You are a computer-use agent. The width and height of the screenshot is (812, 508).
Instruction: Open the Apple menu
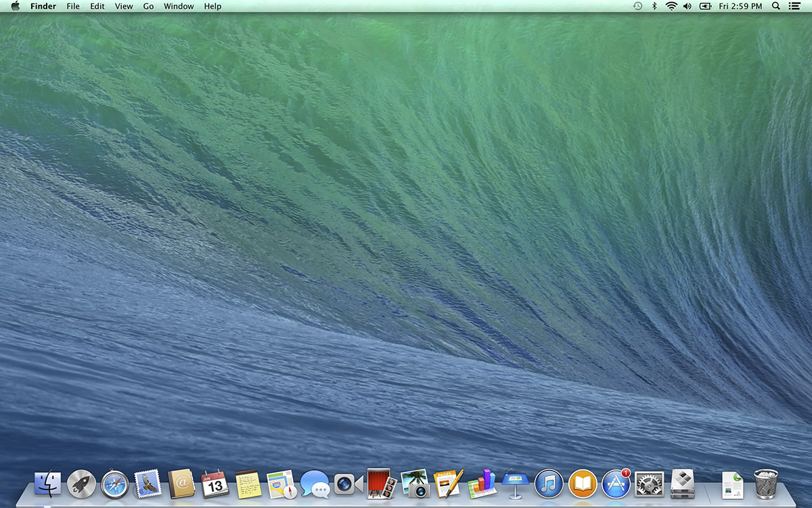click(15, 6)
